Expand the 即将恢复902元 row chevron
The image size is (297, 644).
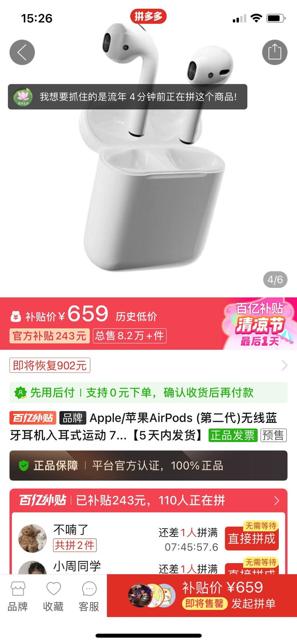coord(284,366)
